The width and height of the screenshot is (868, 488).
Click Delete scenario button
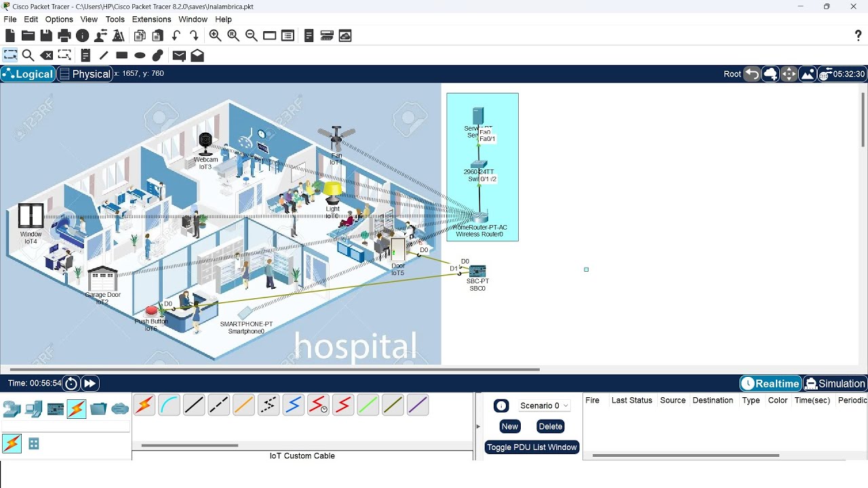(x=551, y=426)
